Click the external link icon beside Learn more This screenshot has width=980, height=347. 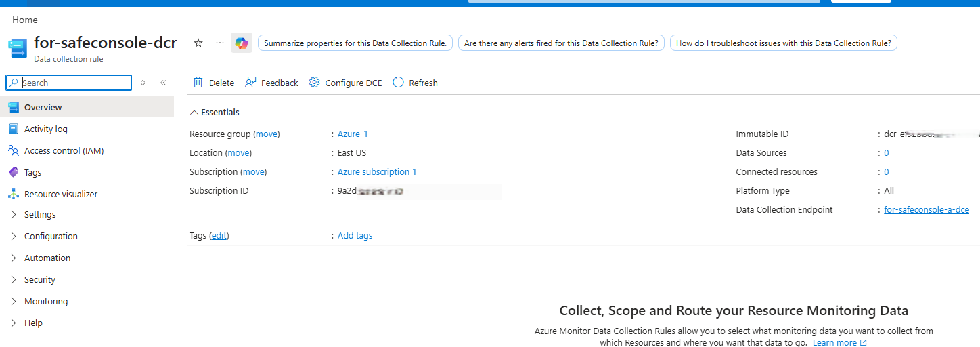(x=863, y=343)
